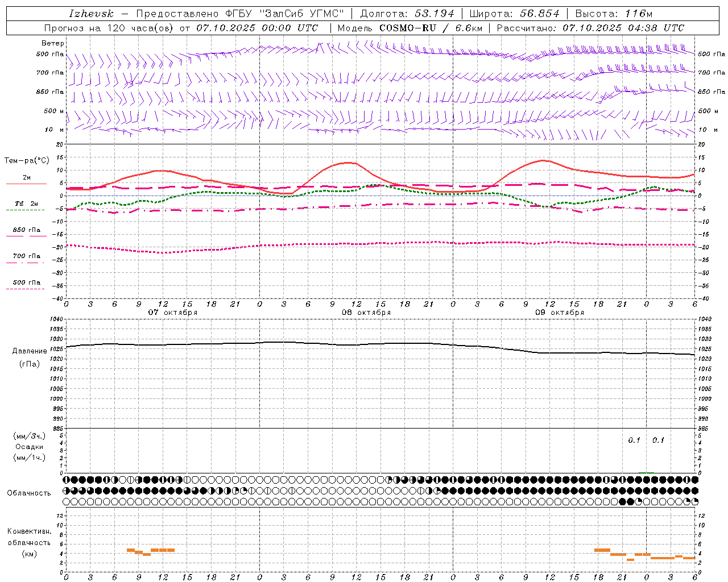Click the Izhevsk station title

pyautogui.click(x=92, y=14)
